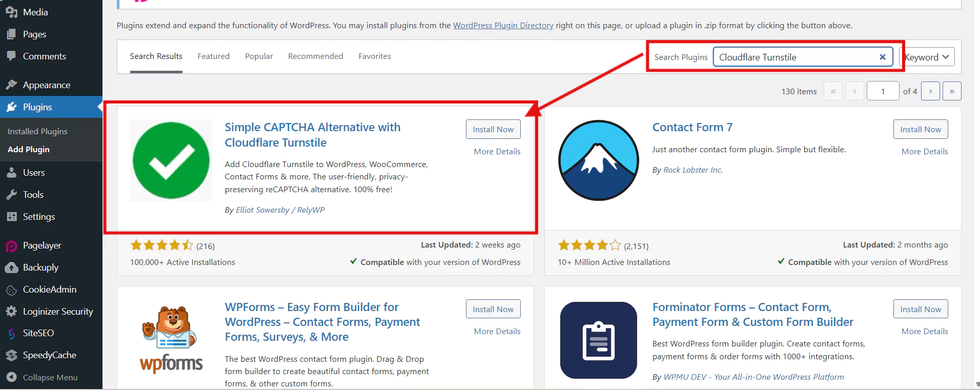This screenshot has height=390, width=980.
Task: Collapse the admin sidebar menu
Action: coord(50,378)
